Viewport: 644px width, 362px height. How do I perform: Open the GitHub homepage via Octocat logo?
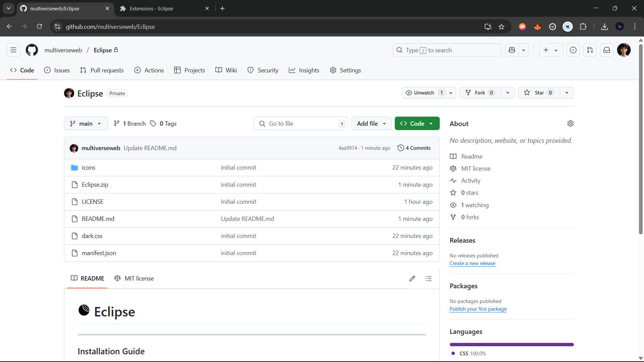pos(32,50)
